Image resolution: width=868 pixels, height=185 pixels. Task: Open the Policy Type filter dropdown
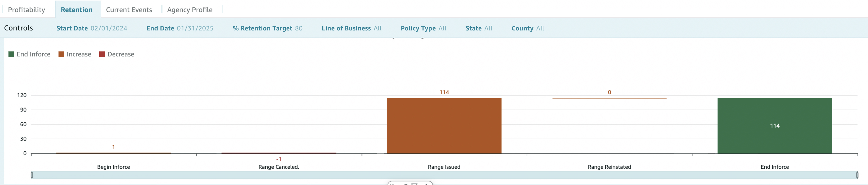(x=442, y=28)
